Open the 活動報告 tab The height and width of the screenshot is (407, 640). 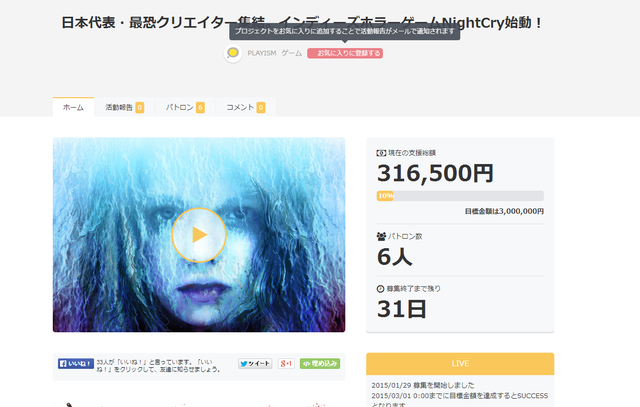coord(124,107)
